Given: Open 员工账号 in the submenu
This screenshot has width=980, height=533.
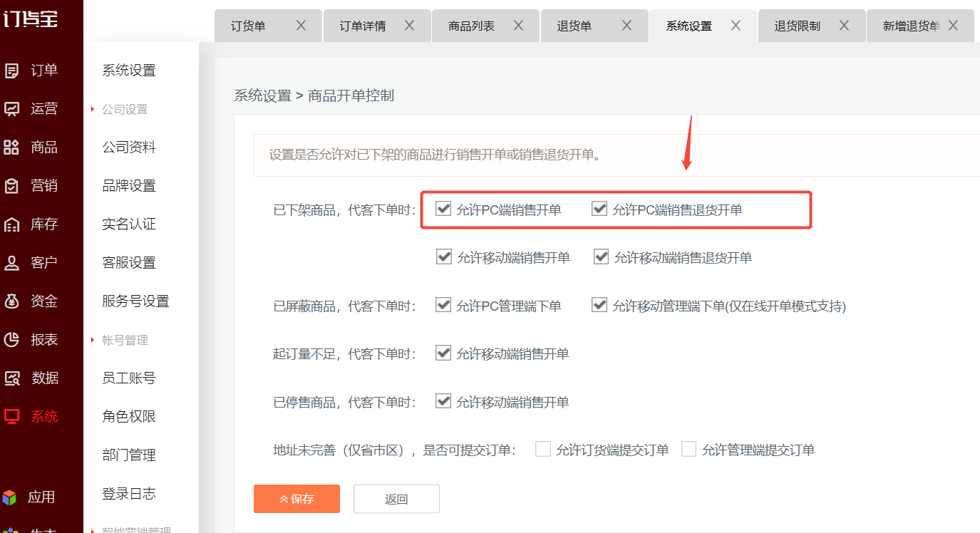Looking at the screenshot, I should pos(129,378).
